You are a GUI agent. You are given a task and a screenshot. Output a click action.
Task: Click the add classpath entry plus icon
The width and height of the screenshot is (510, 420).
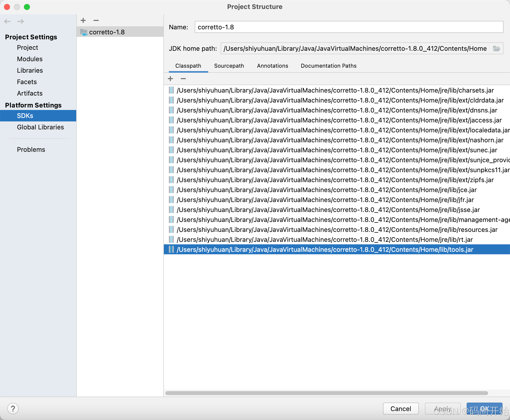pos(170,79)
